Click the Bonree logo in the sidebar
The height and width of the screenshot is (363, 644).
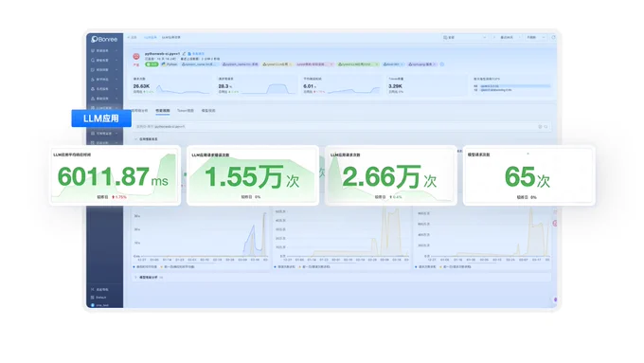click(x=104, y=39)
